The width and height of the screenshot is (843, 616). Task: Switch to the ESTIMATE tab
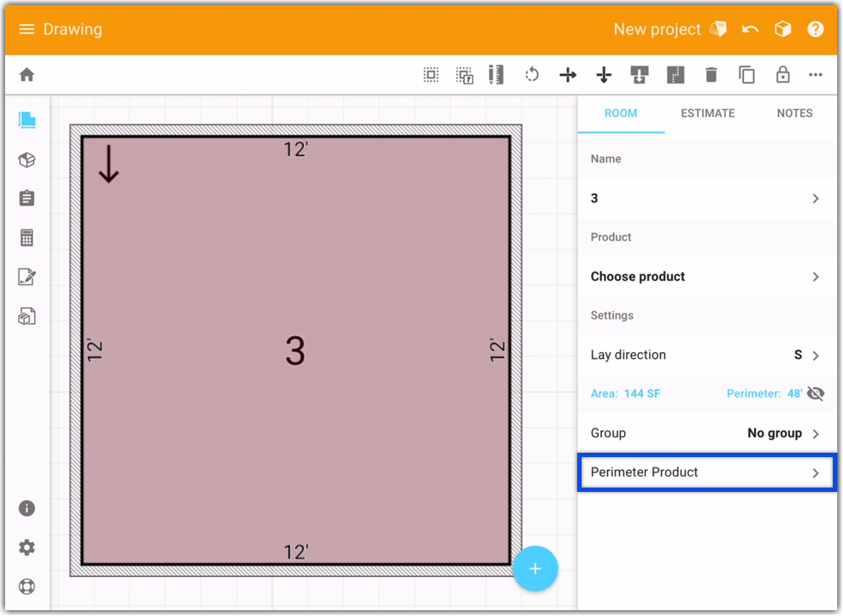click(x=707, y=113)
